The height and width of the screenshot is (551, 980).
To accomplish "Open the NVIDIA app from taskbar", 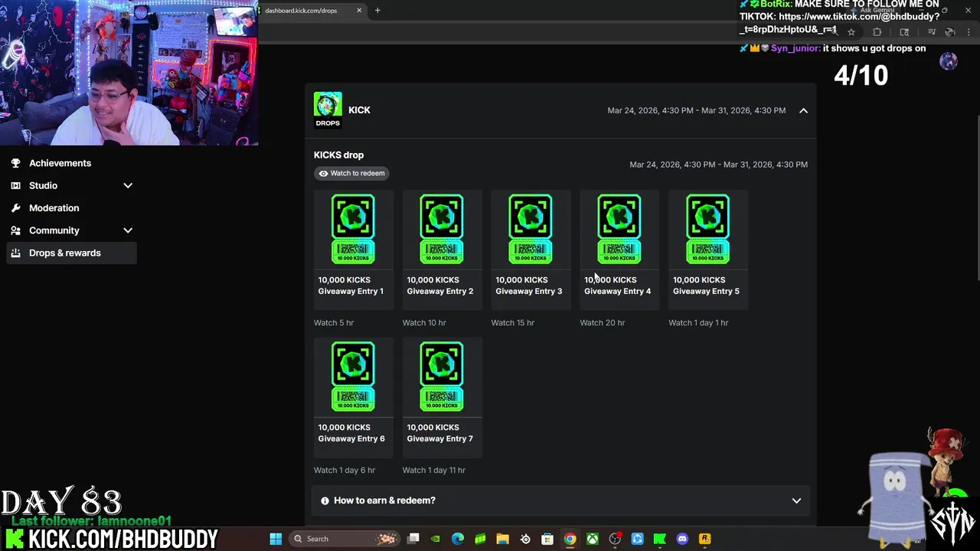I will [x=435, y=539].
